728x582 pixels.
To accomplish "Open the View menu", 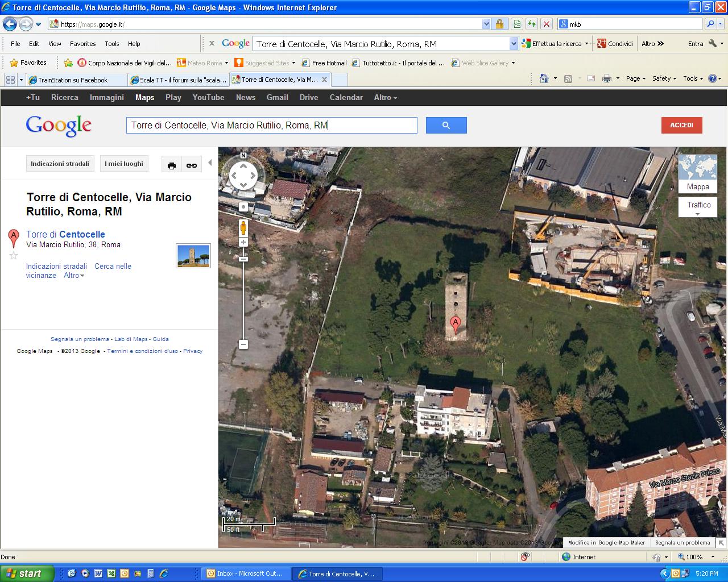I will click(x=55, y=44).
